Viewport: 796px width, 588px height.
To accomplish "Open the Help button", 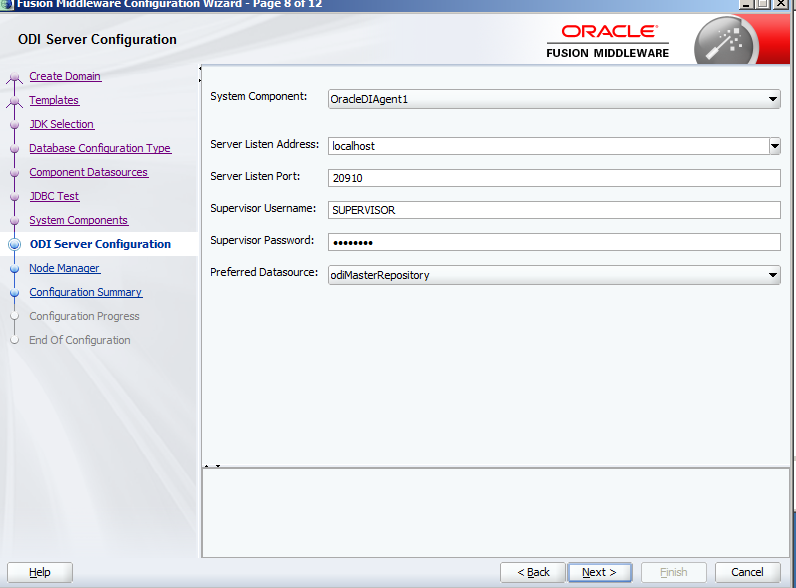I will point(40,572).
